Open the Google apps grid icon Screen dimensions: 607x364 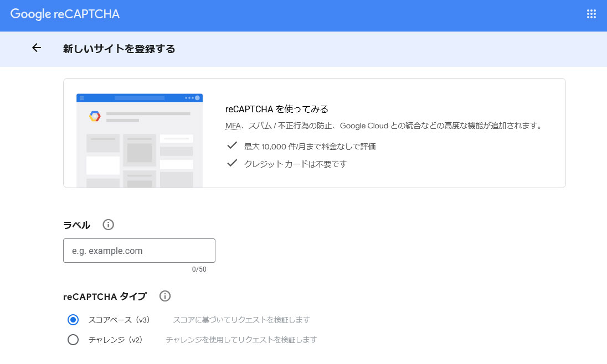[x=591, y=14]
